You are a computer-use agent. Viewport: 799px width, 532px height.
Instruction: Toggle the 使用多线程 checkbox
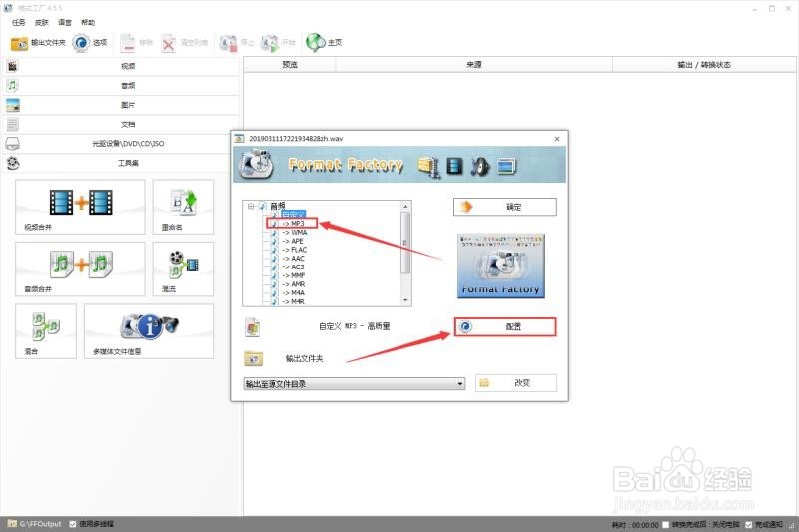point(72,524)
